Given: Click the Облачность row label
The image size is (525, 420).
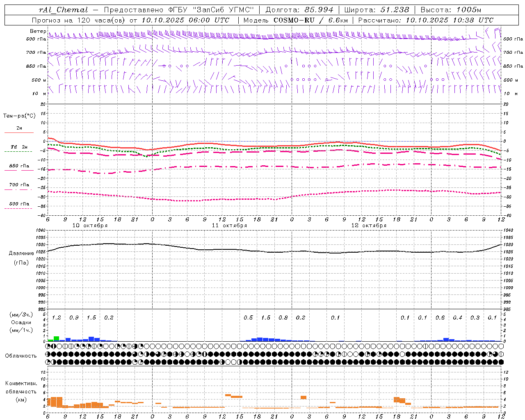Looking at the screenshot, I should (21, 356).
